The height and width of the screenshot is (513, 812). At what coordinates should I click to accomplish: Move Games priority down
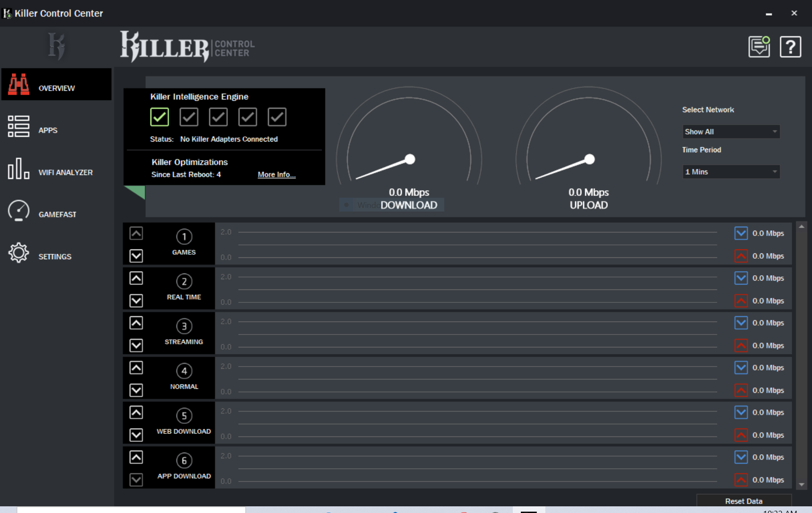pos(136,256)
